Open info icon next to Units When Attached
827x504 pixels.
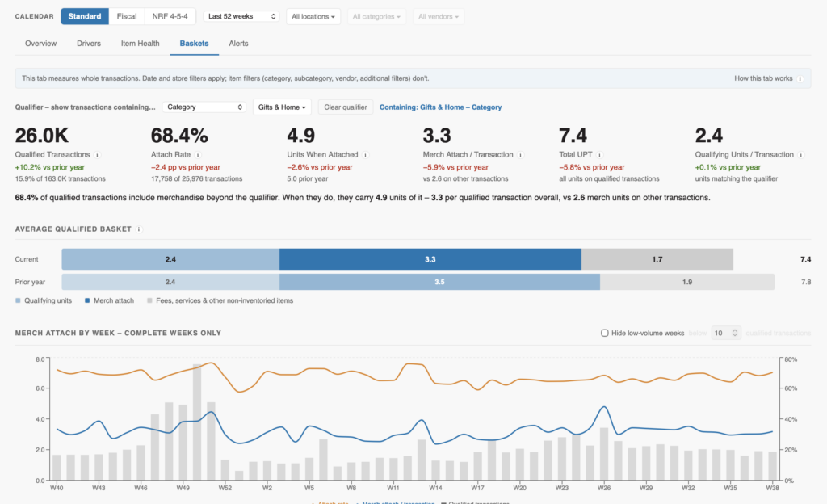[x=366, y=155]
